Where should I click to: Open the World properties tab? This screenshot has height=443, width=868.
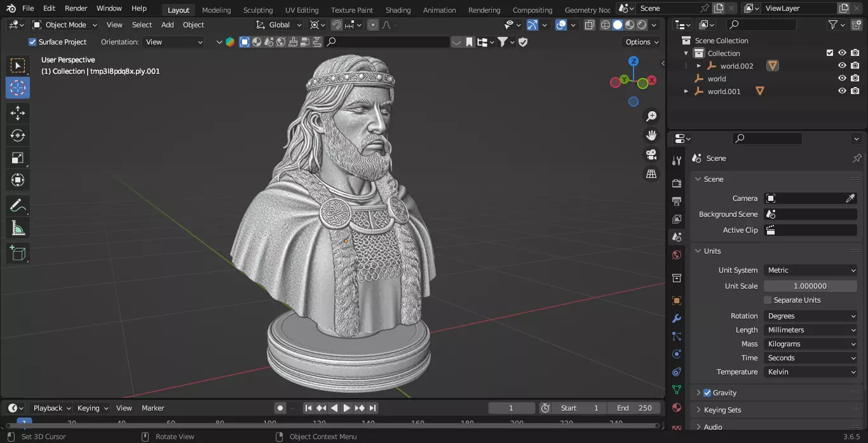click(677, 254)
